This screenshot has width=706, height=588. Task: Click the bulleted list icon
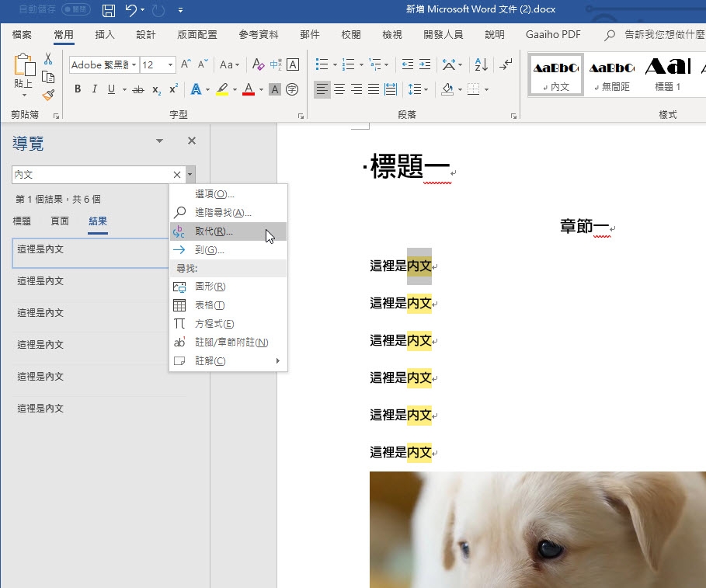click(x=322, y=65)
